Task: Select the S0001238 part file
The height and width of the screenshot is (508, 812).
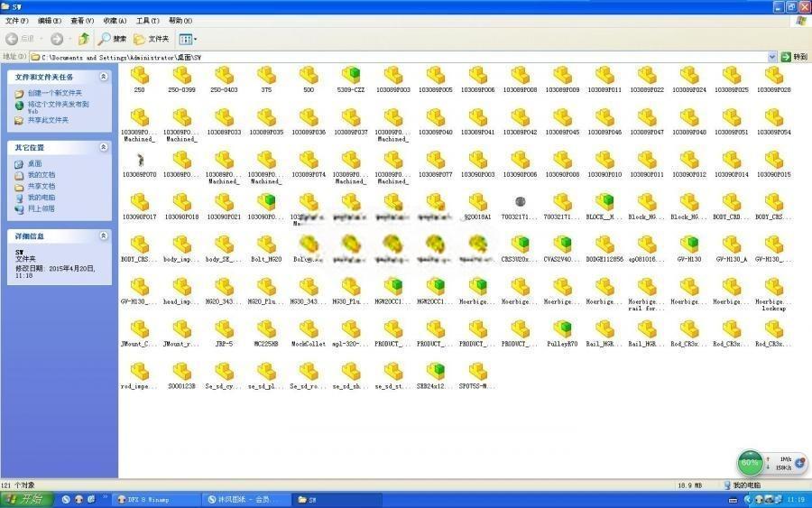Action: click(x=181, y=373)
